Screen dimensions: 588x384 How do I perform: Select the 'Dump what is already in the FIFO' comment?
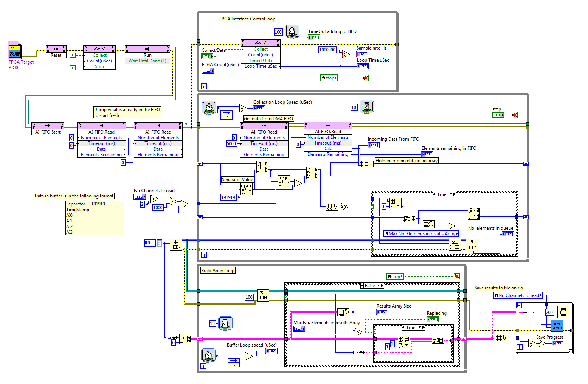pyautogui.click(x=127, y=112)
